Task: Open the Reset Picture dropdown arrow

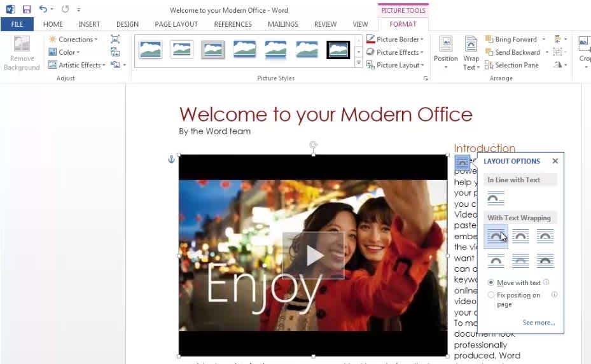Action: 125,66
